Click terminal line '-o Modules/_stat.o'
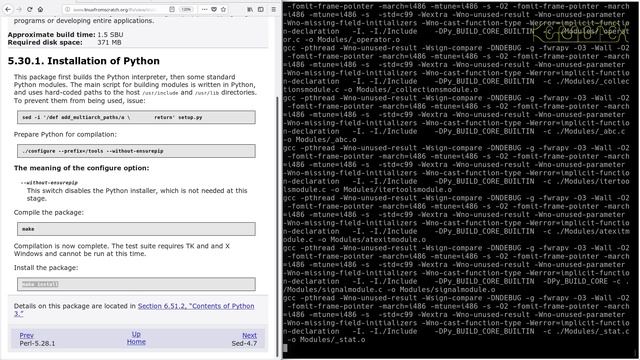The height and width of the screenshot is (360, 640). point(326,340)
